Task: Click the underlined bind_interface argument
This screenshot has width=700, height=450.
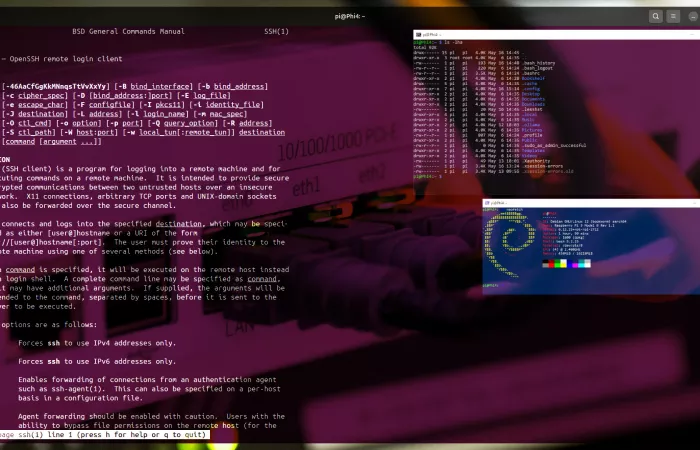Action: click(x=157, y=87)
